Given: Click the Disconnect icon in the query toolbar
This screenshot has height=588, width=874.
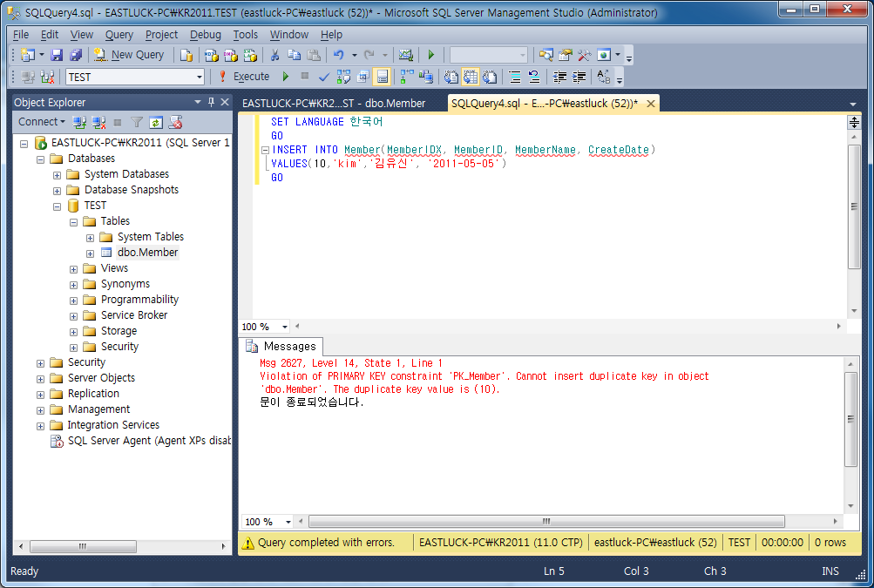Looking at the screenshot, I should point(48,77).
